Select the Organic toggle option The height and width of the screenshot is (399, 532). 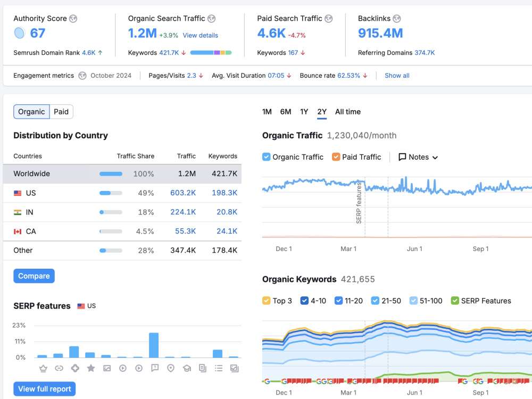[x=31, y=112]
